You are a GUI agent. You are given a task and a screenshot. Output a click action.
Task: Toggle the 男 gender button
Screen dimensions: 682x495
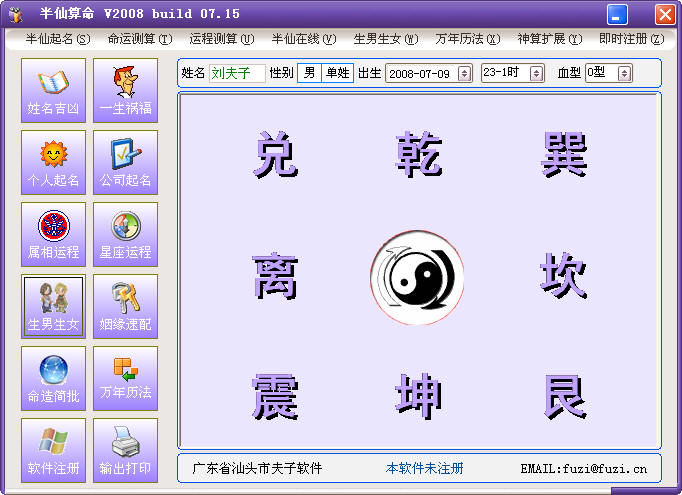[309, 73]
